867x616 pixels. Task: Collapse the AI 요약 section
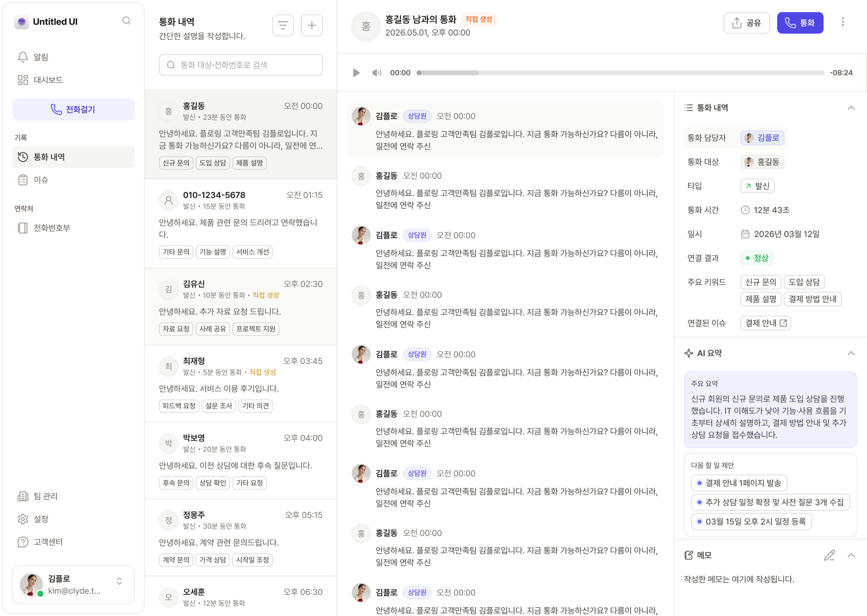851,353
